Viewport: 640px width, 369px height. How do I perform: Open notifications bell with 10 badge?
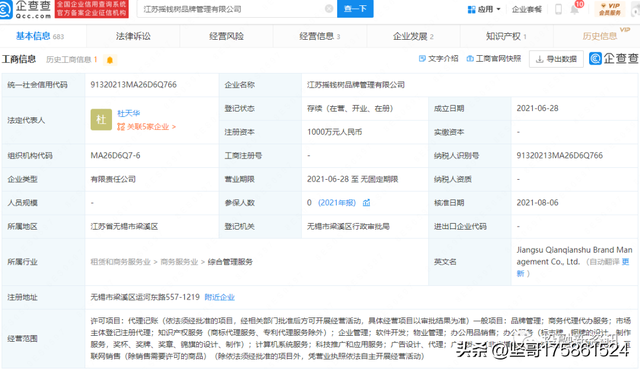pyautogui.click(x=575, y=9)
